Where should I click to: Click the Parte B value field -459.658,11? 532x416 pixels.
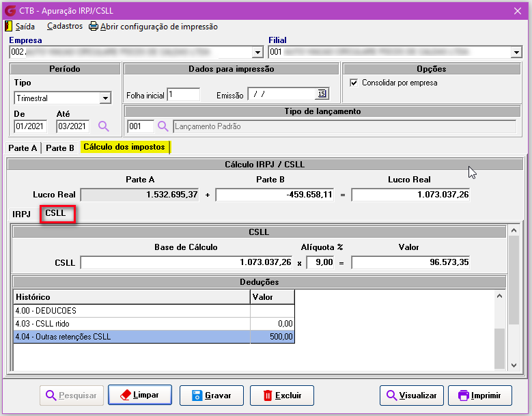275,195
